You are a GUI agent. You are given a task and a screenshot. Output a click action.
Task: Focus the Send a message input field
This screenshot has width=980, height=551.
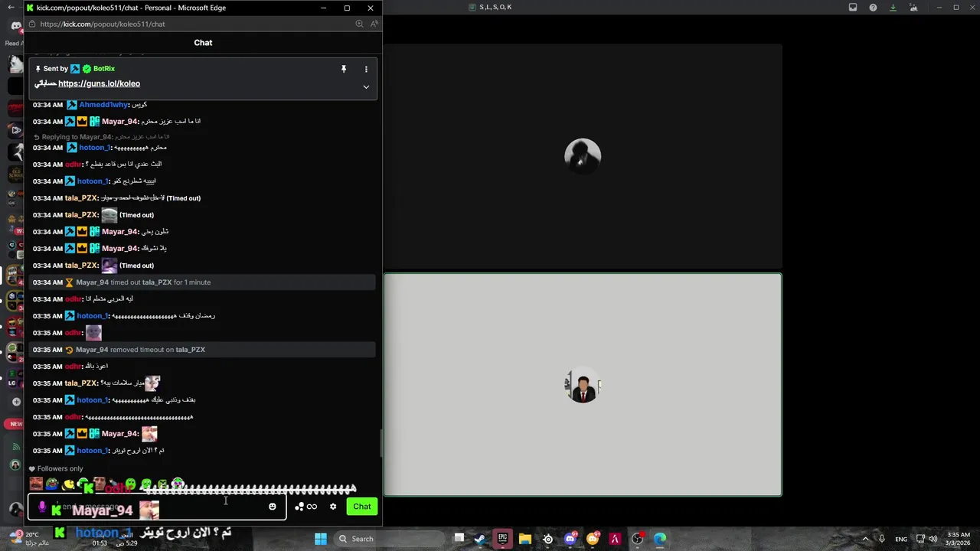pos(157,507)
